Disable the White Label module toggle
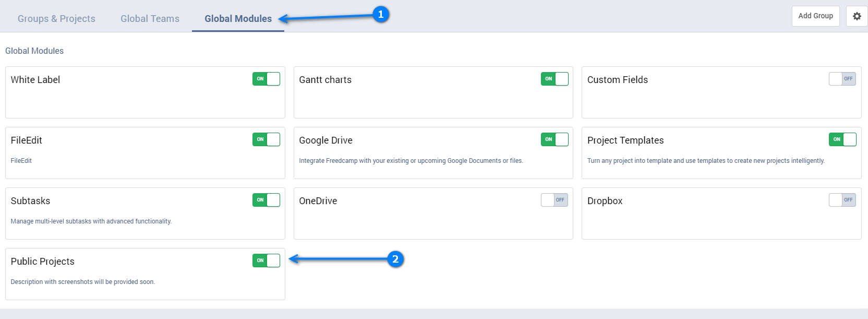The width and height of the screenshot is (868, 319). coord(266,79)
